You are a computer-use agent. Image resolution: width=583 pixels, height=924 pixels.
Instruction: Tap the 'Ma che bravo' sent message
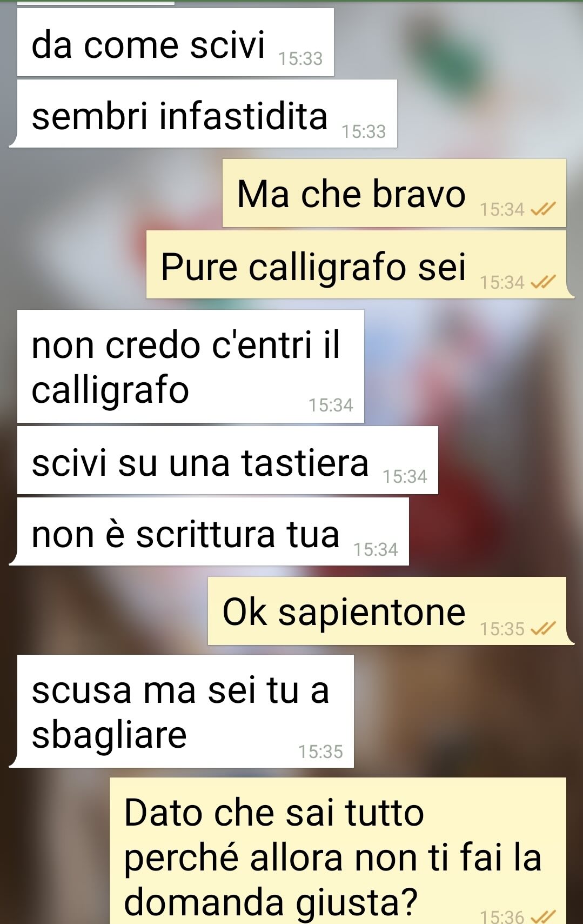[394, 193]
